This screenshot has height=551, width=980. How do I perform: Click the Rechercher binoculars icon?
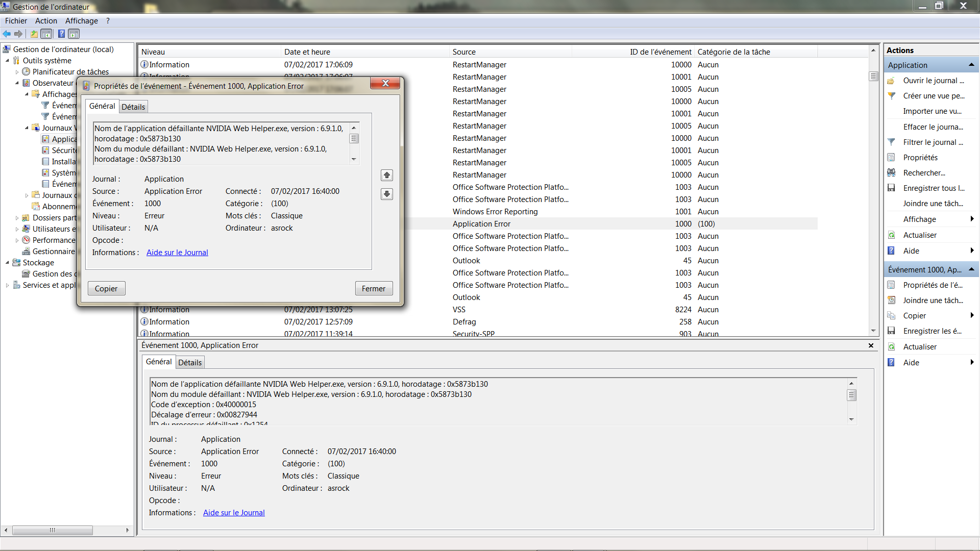891,173
